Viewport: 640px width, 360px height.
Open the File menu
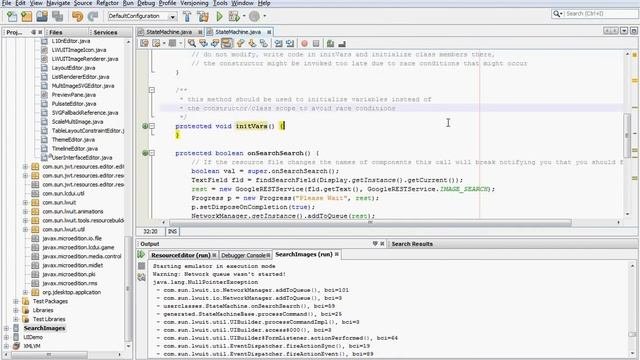point(7,3)
